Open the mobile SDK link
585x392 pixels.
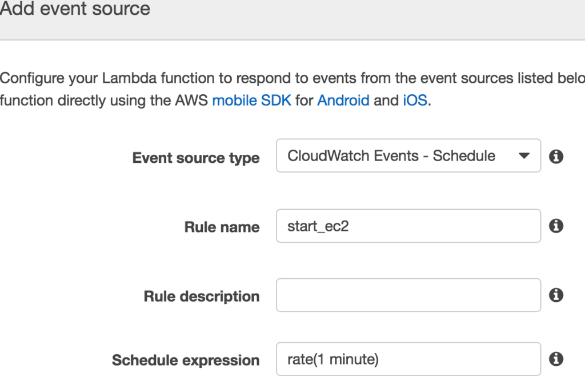251,101
